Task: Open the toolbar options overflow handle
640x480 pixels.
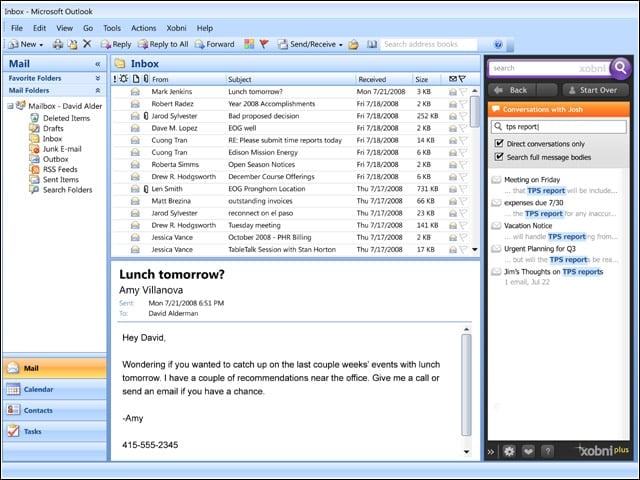Action: tap(510, 45)
